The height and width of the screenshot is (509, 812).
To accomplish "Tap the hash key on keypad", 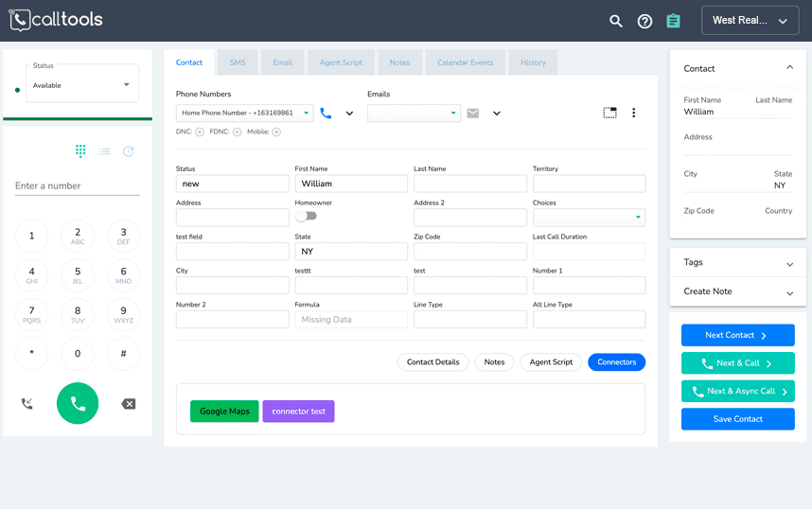I will tap(123, 354).
